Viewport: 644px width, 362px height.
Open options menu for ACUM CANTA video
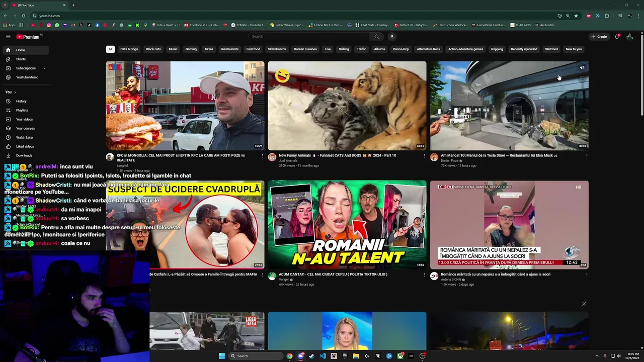pyautogui.click(x=424, y=275)
